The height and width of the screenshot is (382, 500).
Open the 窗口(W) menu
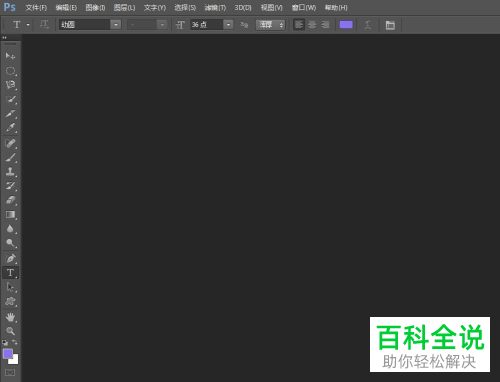304,7
